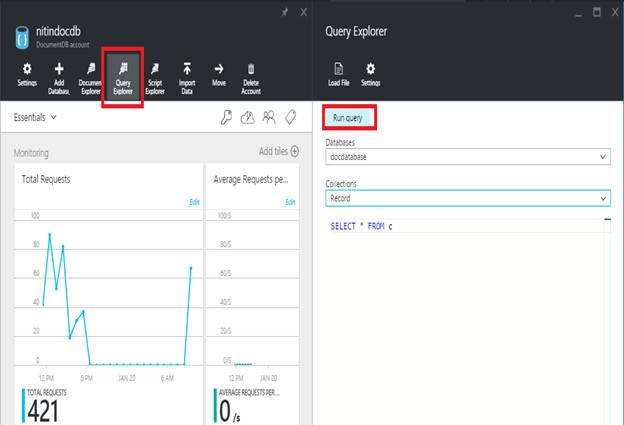Click the keys (key) icon in Essentials
This screenshot has height=425, width=624.
pos(226,117)
